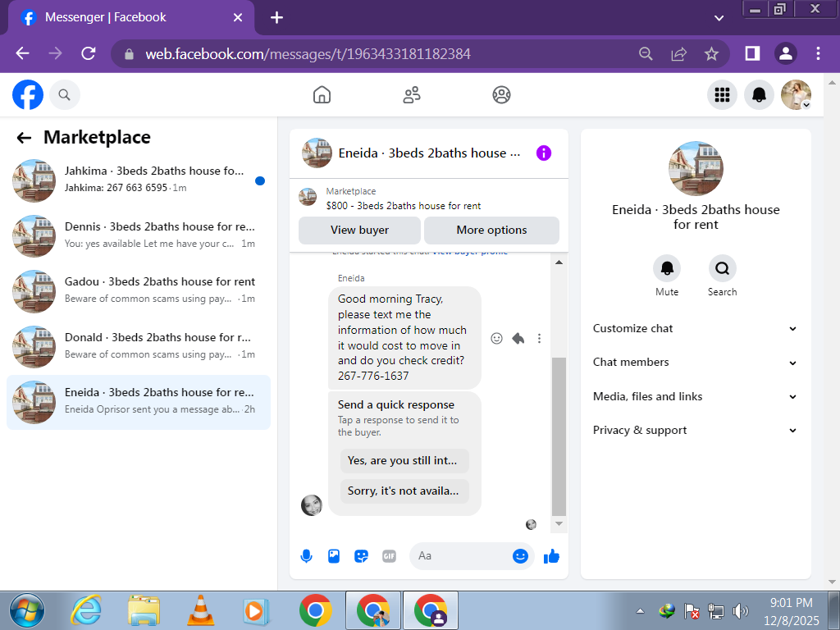This screenshot has width=840, height=630.
Task: Expand Chat members section
Action: [696, 363]
